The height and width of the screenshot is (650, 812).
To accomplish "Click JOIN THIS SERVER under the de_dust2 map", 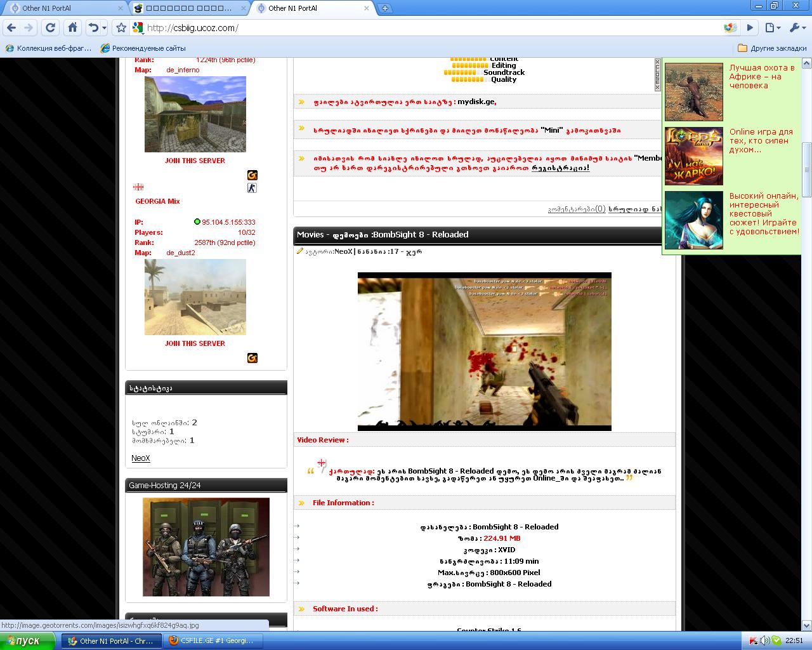I will (195, 343).
